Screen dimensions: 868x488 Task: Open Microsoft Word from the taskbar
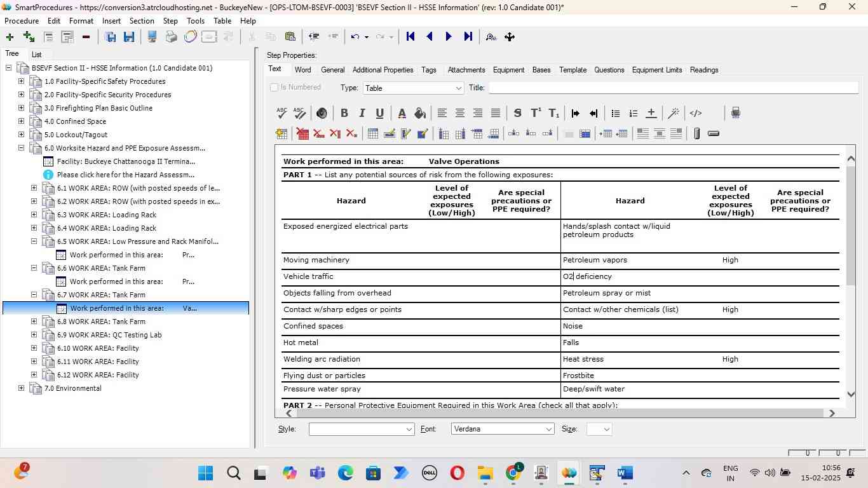pos(624,473)
